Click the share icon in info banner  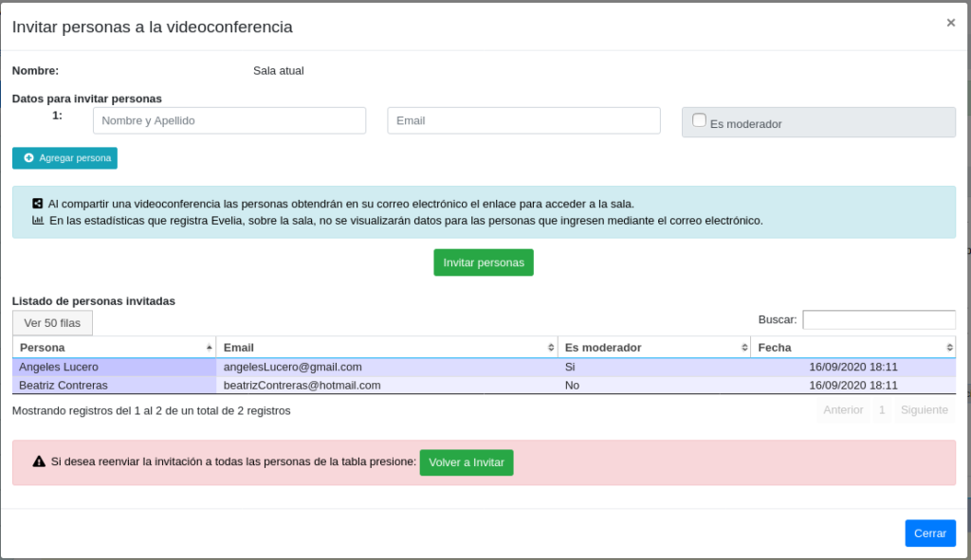pyautogui.click(x=38, y=204)
